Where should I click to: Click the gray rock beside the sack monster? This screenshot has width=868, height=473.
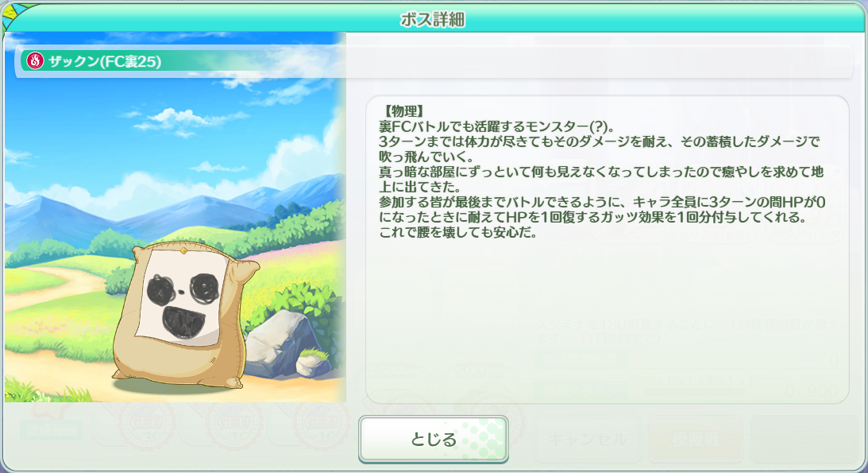[287, 345]
